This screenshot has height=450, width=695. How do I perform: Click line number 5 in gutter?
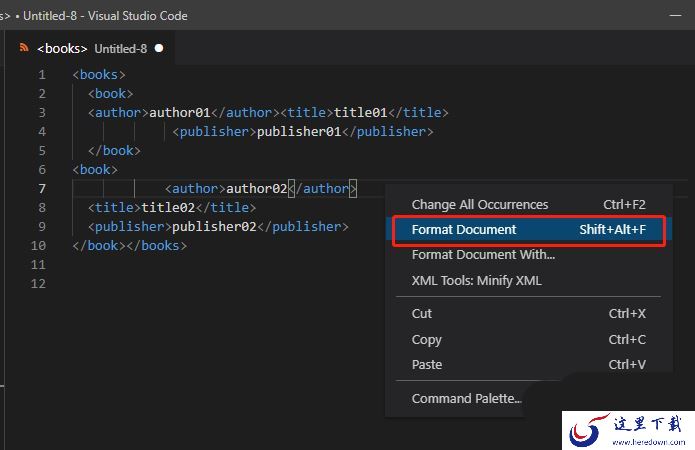(x=42, y=151)
